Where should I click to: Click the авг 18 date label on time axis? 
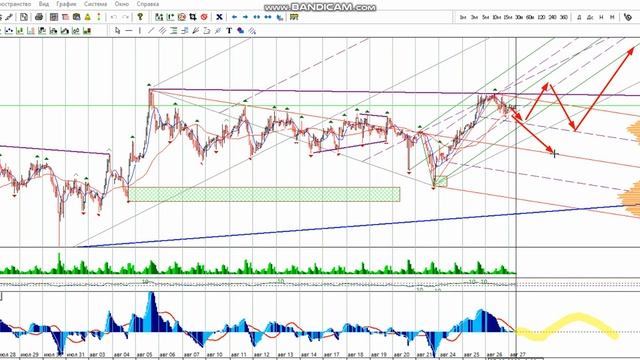356,355
